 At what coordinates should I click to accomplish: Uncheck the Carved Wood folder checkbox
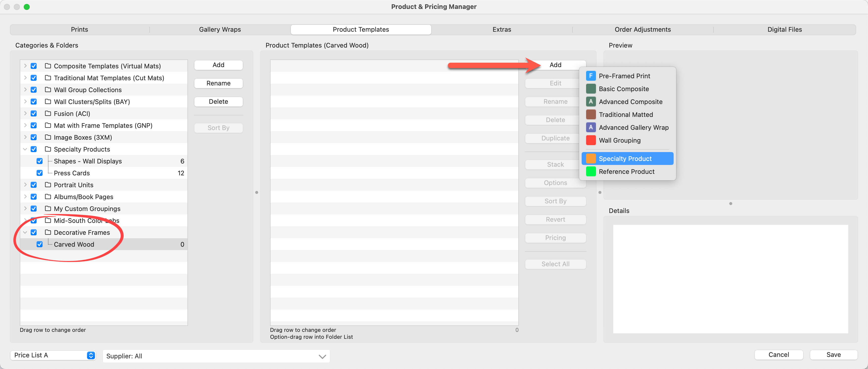(x=39, y=244)
